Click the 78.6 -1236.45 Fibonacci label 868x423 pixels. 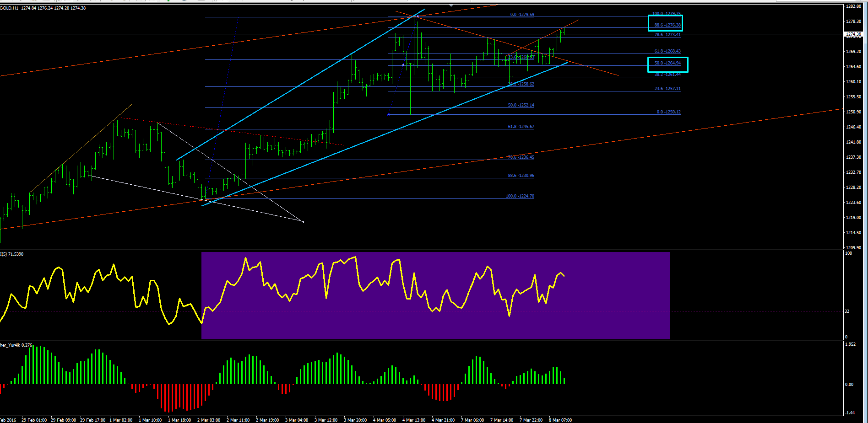coord(521,157)
